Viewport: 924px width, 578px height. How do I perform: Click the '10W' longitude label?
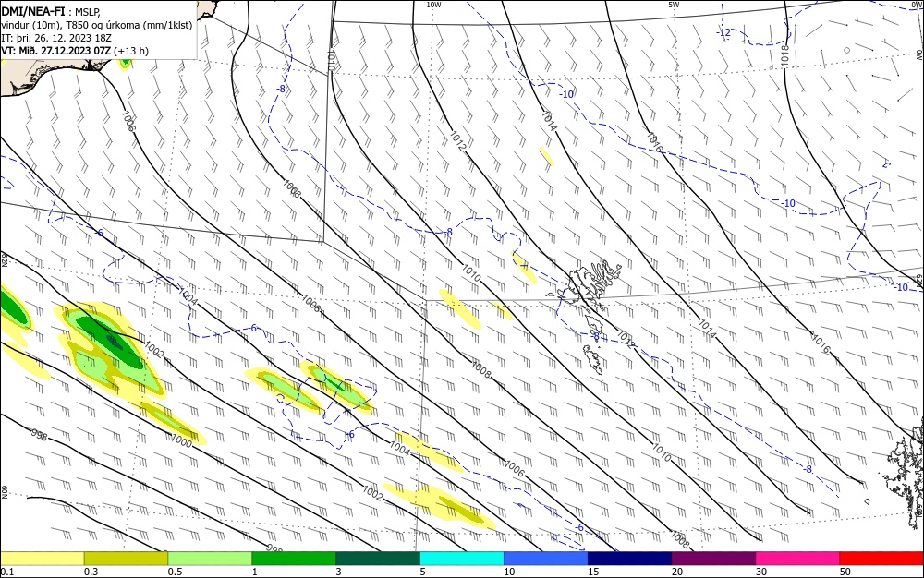pos(433,5)
